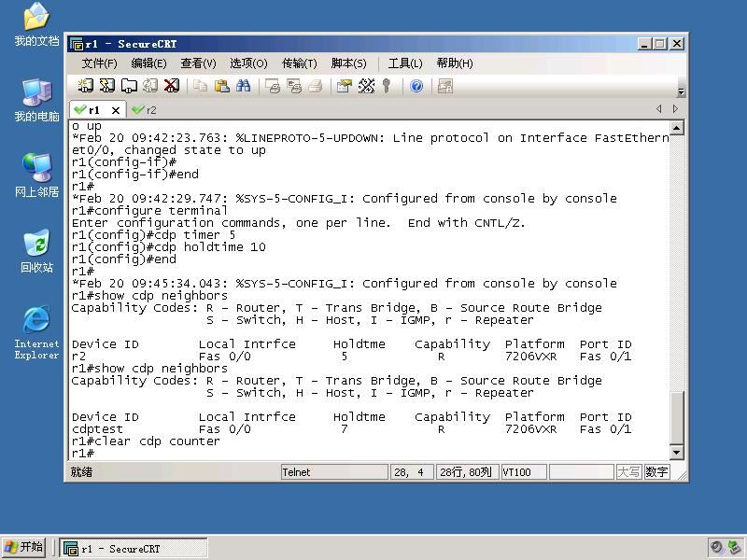Expand the toolbar overflow chevron
The height and width of the screenshot is (560, 747).
point(682,91)
